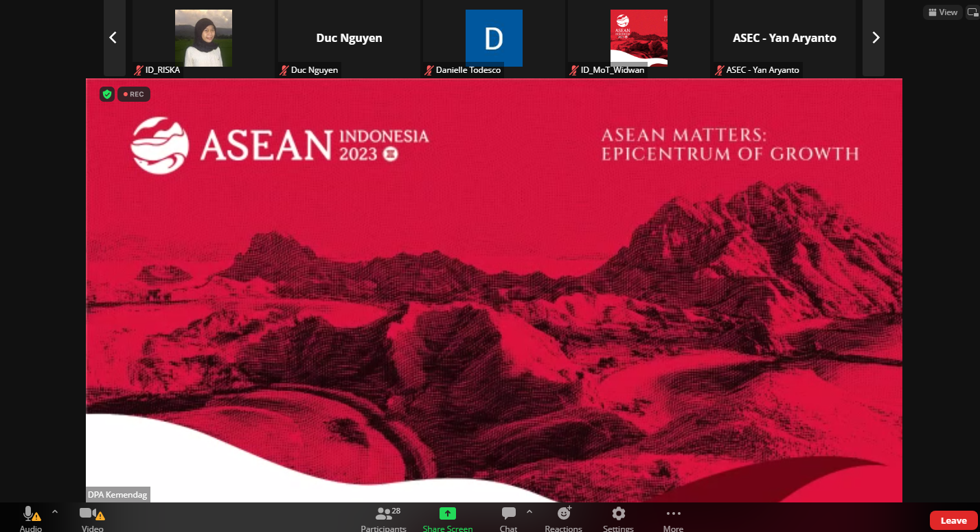Click the REC recording indicator
Viewport: 980px width, 532px height.
click(x=133, y=94)
